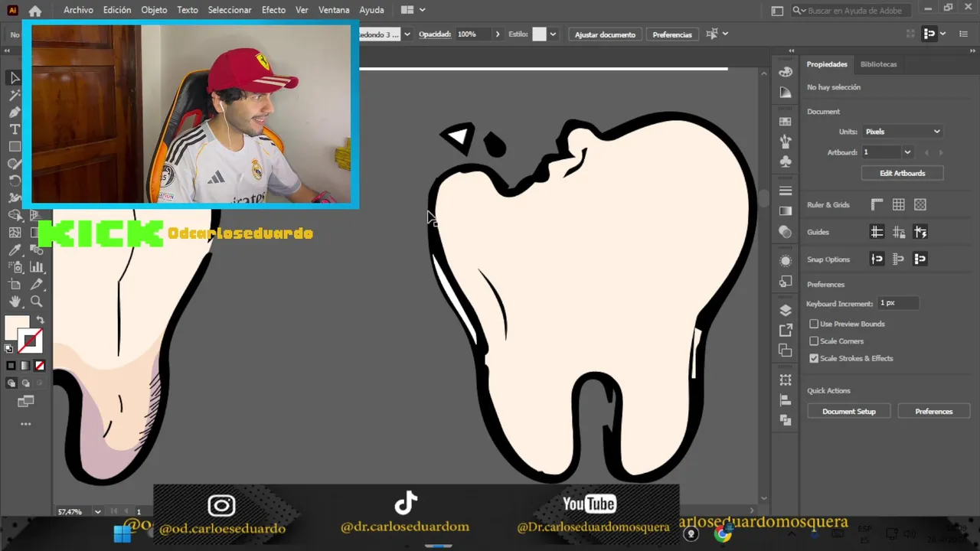Uncheck Scale Strokes & Effects

tap(814, 358)
